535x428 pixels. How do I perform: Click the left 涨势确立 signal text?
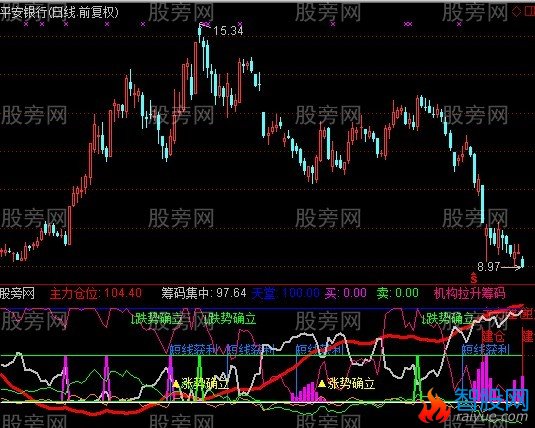pos(205,384)
